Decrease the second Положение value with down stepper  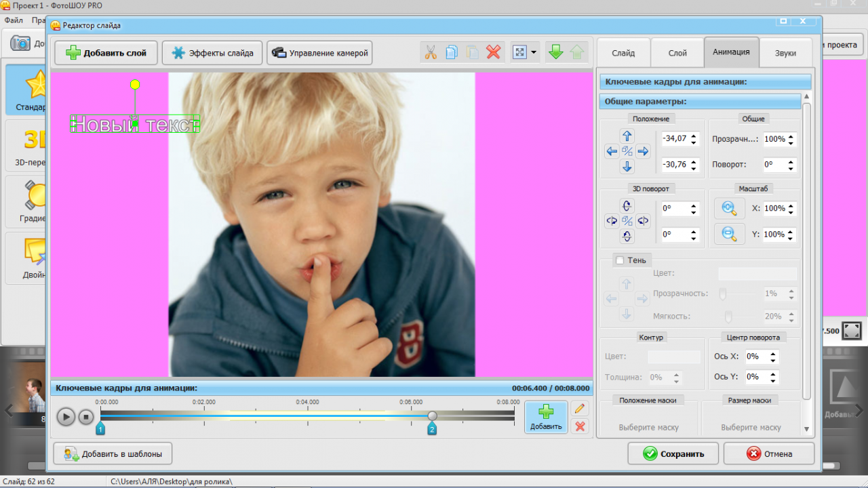[693, 167]
